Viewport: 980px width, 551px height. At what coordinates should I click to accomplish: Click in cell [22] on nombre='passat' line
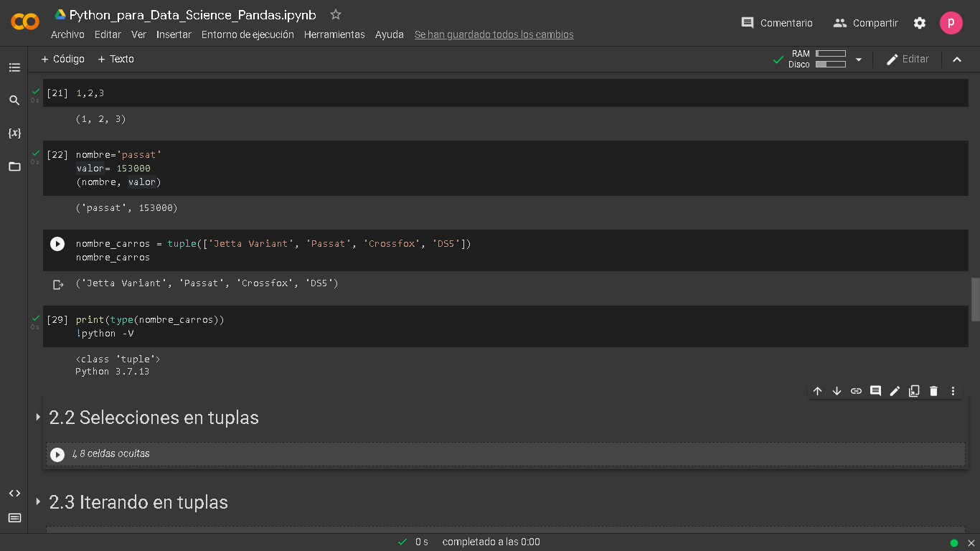[x=119, y=155]
